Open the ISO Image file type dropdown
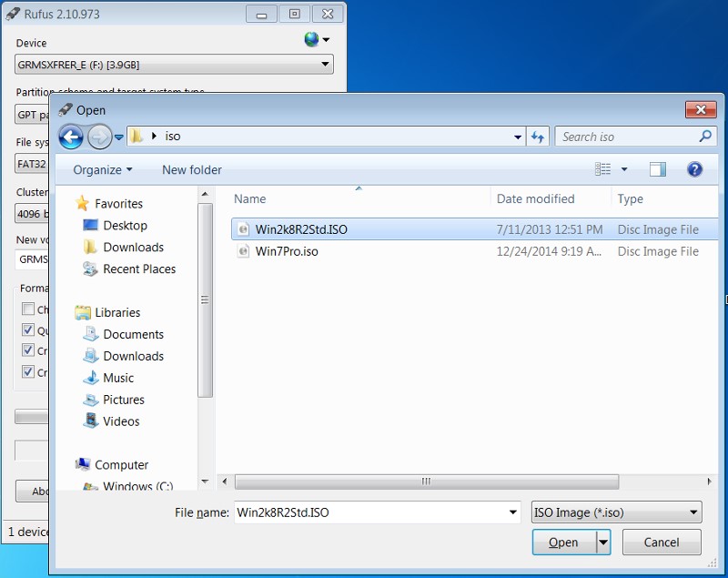728x578 pixels. coord(617,512)
